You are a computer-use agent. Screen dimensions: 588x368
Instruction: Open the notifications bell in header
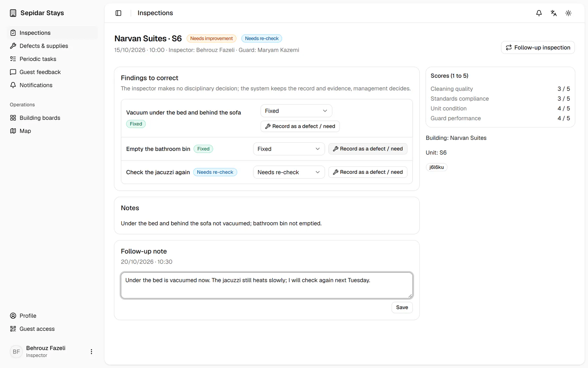pyautogui.click(x=539, y=13)
